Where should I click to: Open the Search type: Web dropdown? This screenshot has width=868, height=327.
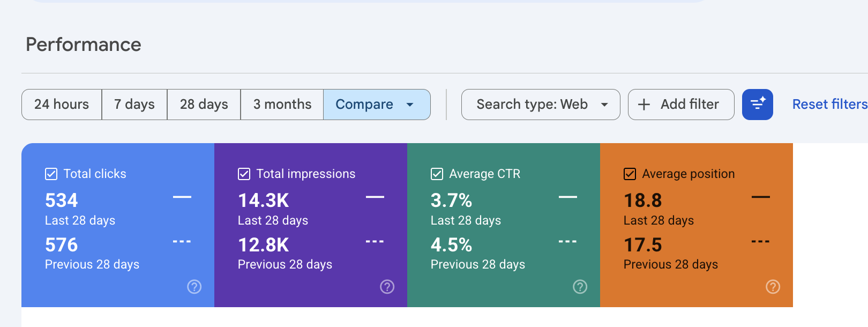point(541,105)
